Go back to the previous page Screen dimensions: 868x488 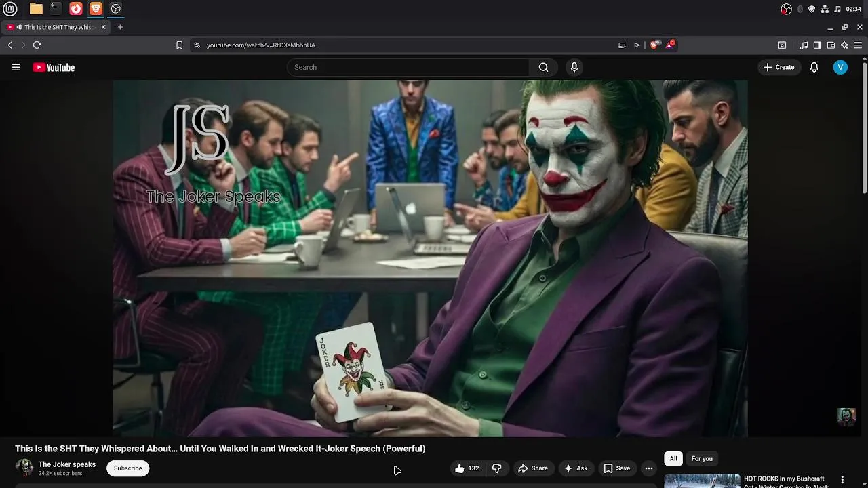point(9,45)
